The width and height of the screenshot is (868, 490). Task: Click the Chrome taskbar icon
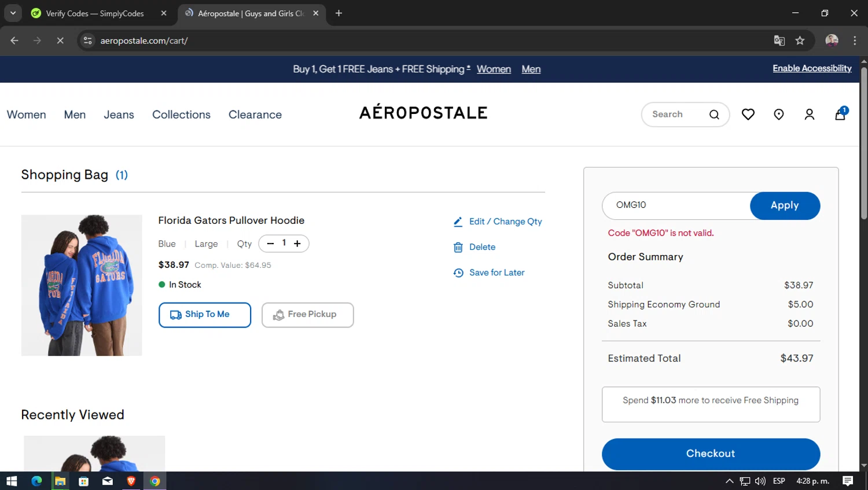click(155, 481)
